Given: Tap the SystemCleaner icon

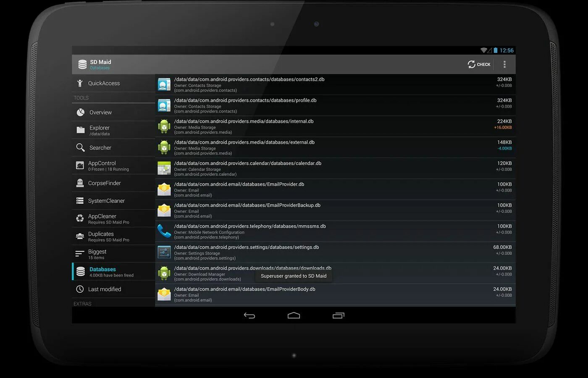Looking at the screenshot, I should [80, 201].
